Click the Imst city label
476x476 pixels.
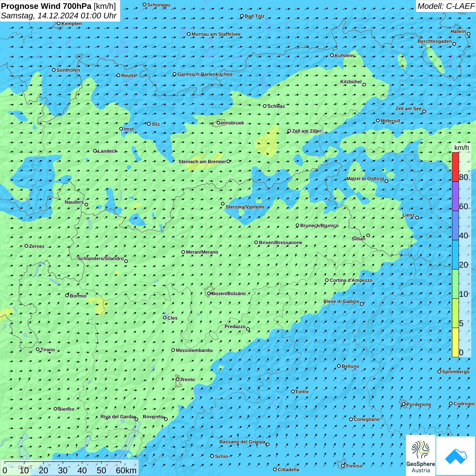click(129, 129)
